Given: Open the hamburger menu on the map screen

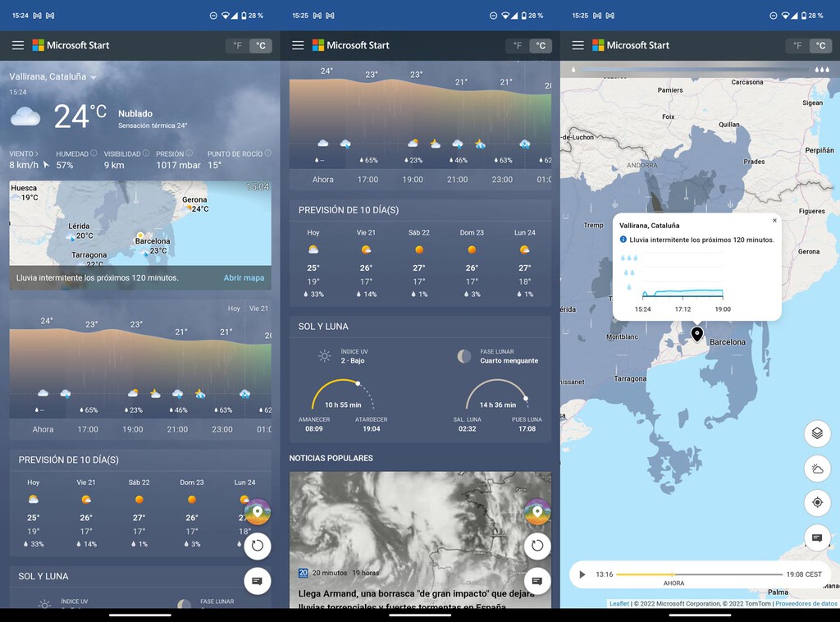Looking at the screenshot, I should pyautogui.click(x=577, y=46).
